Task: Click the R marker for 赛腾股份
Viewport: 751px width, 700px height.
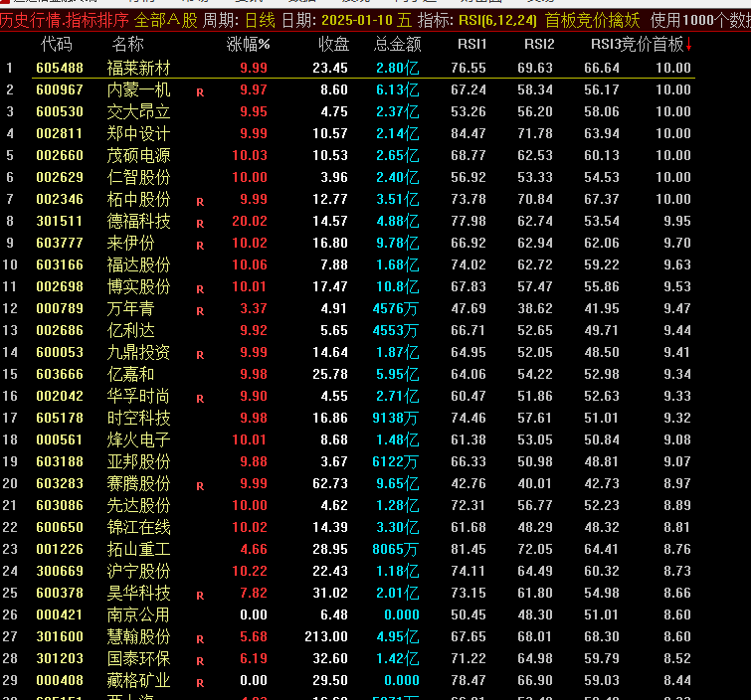Action: (x=200, y=485)
